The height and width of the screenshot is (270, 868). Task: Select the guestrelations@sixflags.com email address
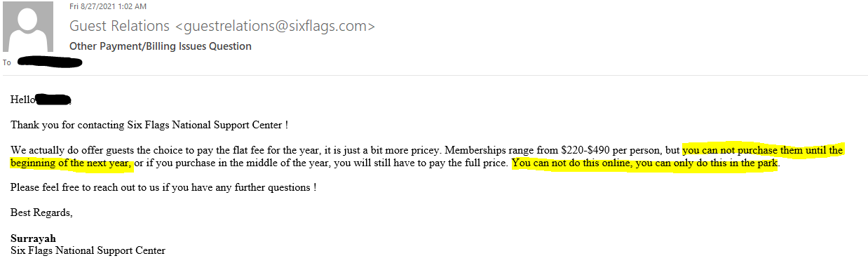tap(275, 26)
